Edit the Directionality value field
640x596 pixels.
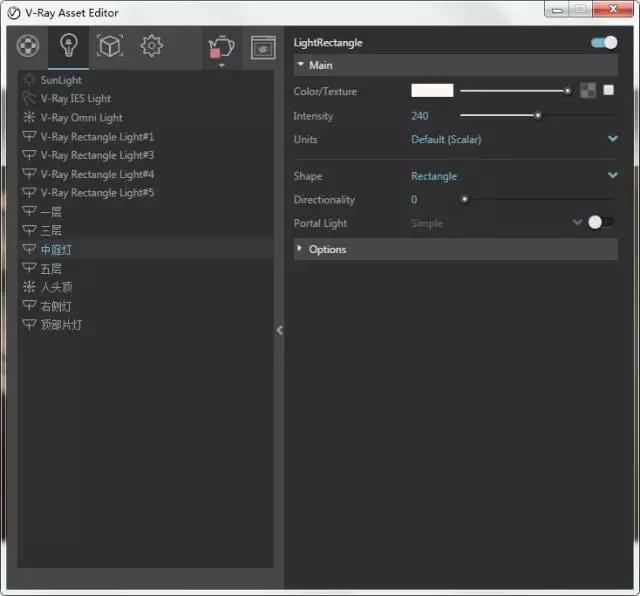(414, 199)
